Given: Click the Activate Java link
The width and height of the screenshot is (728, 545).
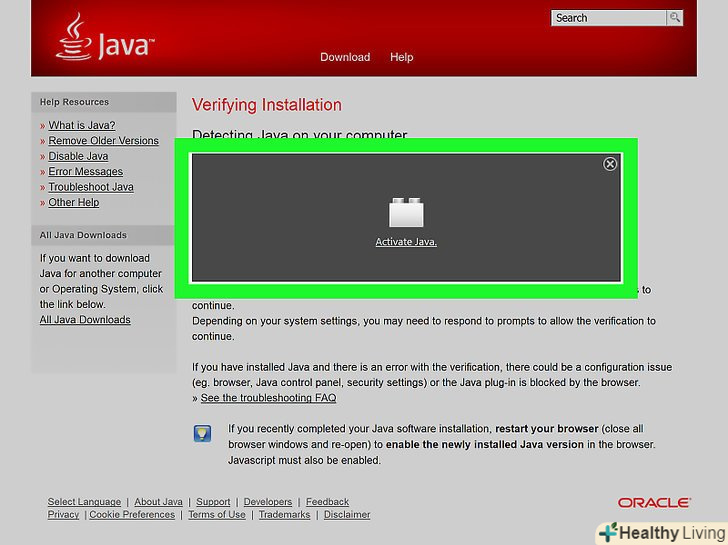Looking at the screenshot, I should pyautogui.click(x=406, y=242).
